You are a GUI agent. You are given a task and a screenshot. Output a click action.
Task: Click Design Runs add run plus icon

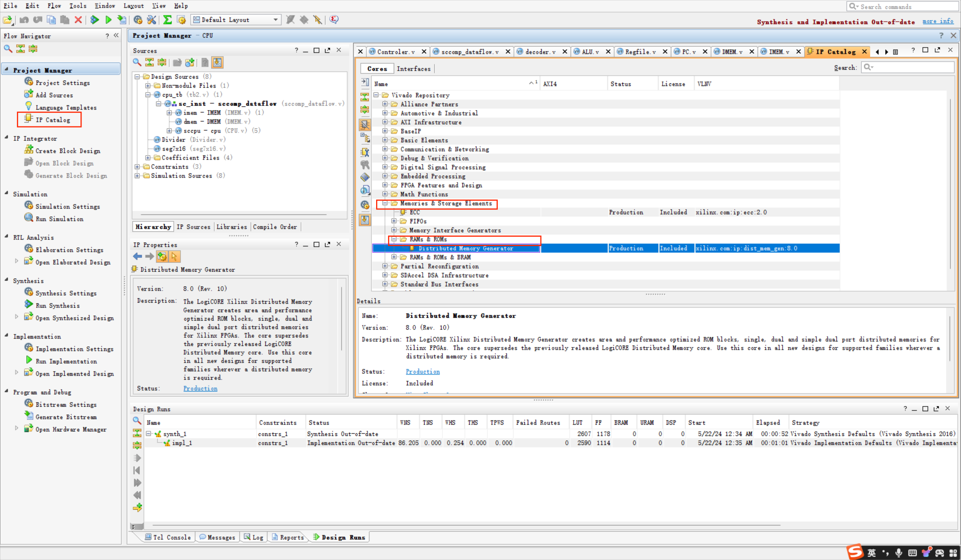[137, 507]
